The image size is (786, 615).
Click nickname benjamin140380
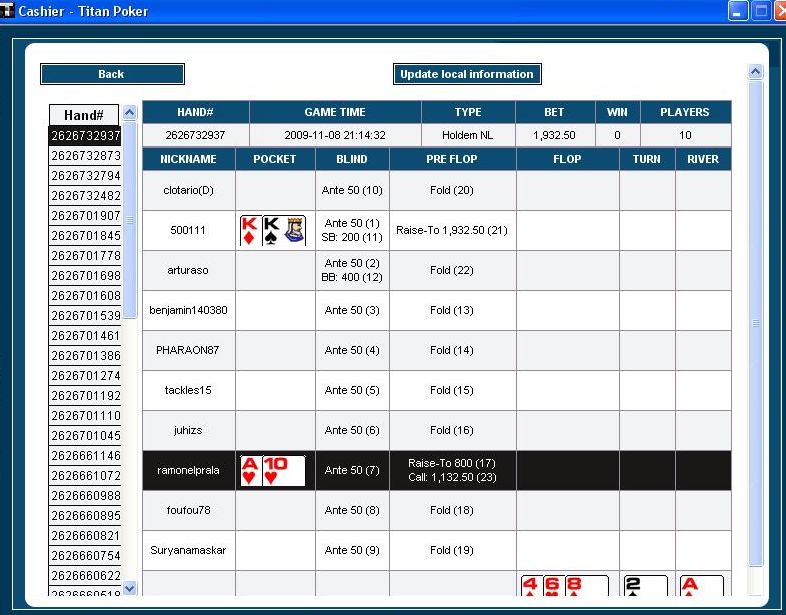click(x=188, y=310)
